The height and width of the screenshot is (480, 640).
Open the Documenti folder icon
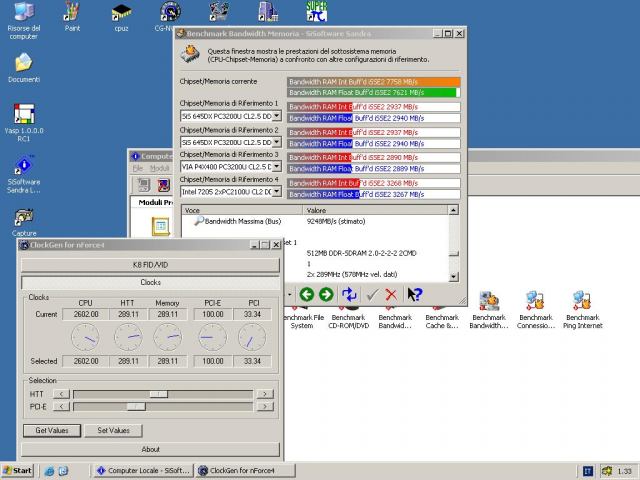pos(24,68)
